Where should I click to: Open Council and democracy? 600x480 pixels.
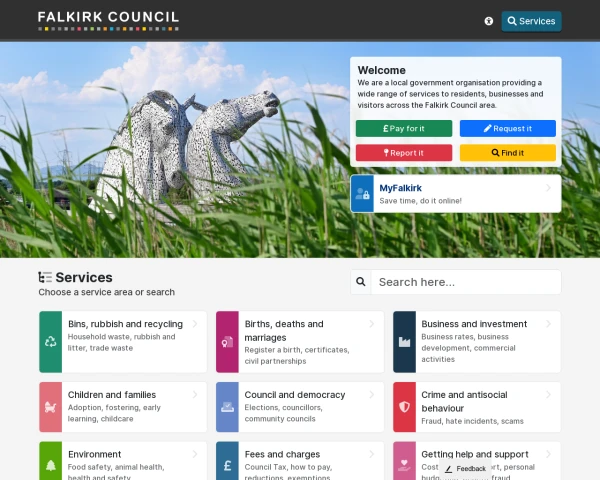[x=295, y=395]
